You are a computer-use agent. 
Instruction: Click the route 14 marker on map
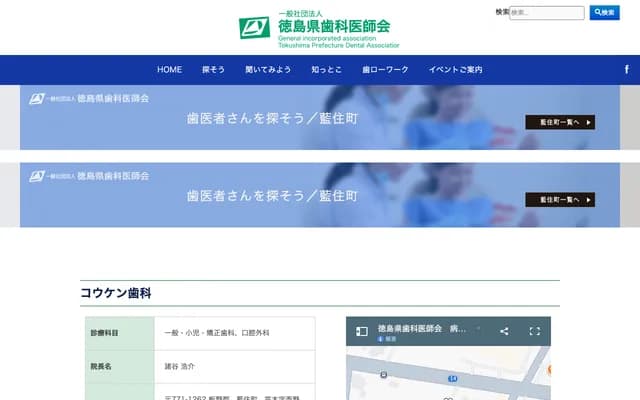453,379
